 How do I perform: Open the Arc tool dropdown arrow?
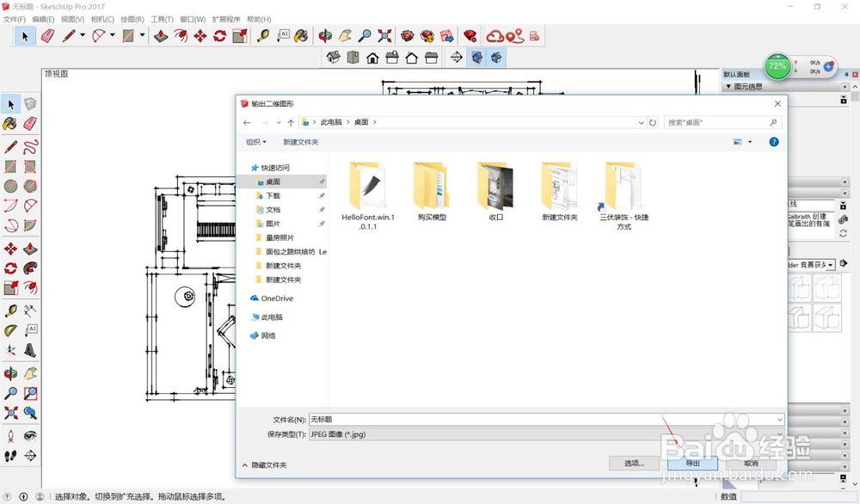pos(112,35)
